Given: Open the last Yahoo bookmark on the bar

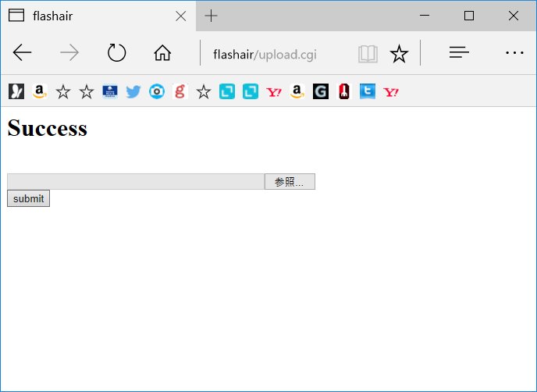Looking at the screenshot, I should pyautogui.click(x=391, y=92).
